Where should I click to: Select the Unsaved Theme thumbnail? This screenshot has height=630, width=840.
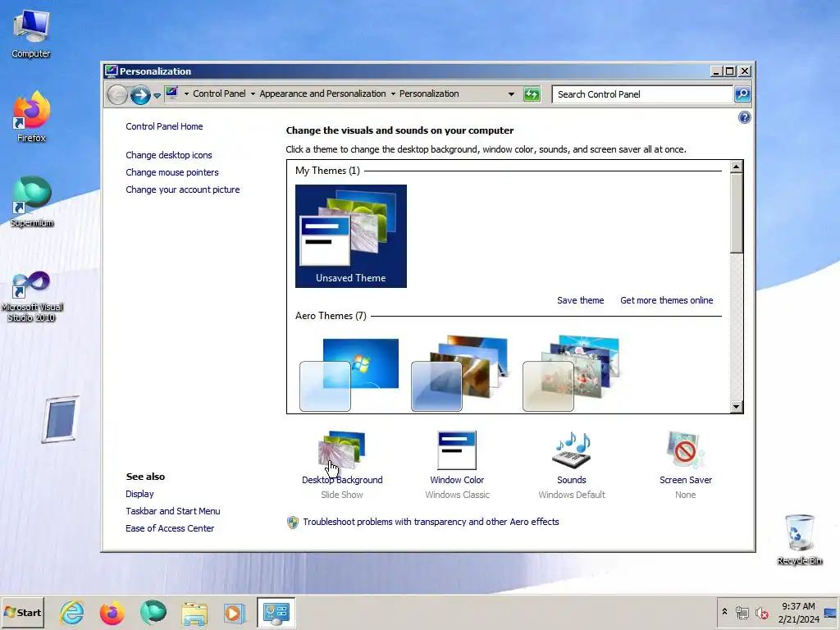click(x=351, y=235)
